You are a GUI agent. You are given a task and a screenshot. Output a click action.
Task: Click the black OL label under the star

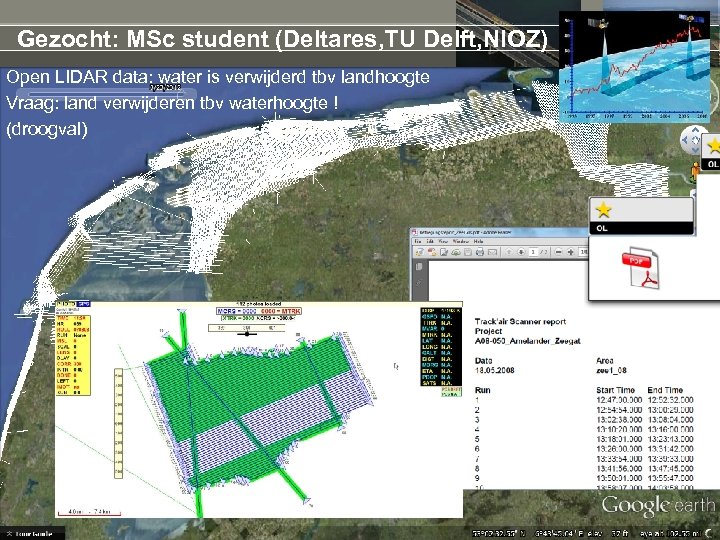[x=641, y=228]
